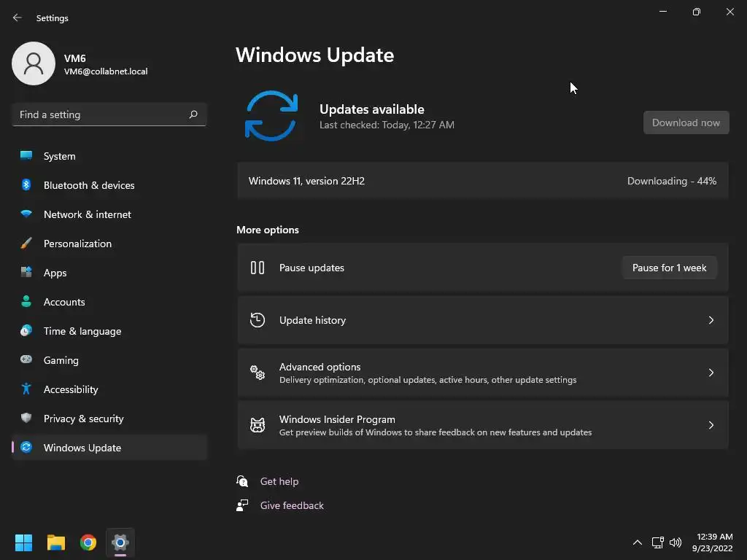Click the Accessibility figure icon
This screenshot has height=560, width=747.
coord(26,389)
